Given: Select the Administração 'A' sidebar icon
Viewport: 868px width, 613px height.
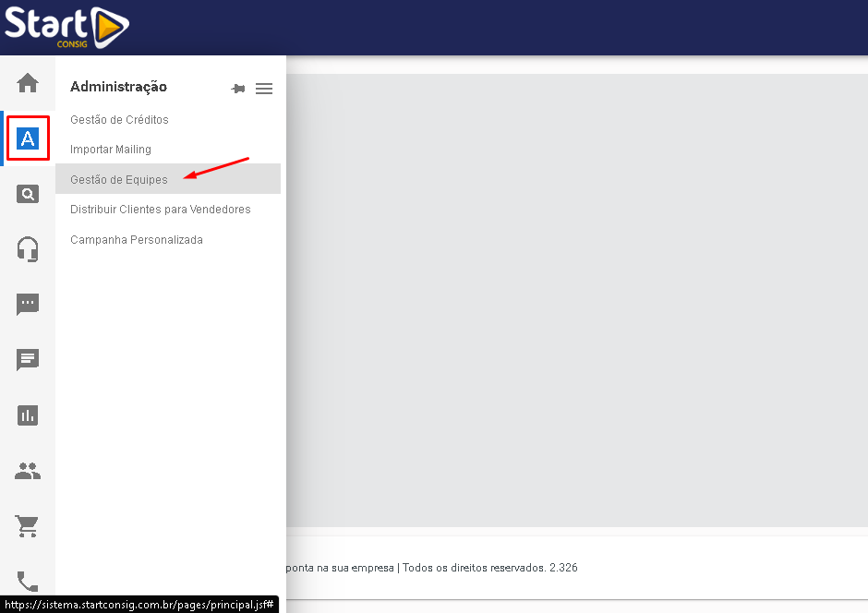Looking at the screenshot, I should point(28,138).
